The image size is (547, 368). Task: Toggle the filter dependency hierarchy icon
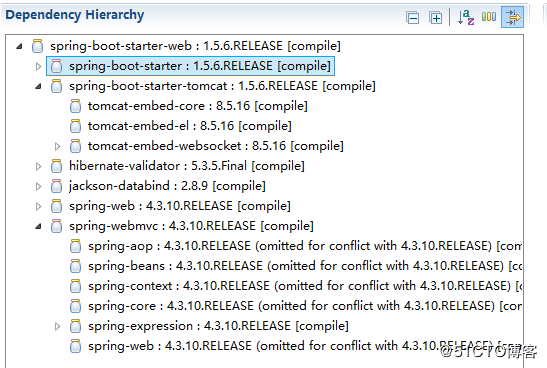click(512, 17)
